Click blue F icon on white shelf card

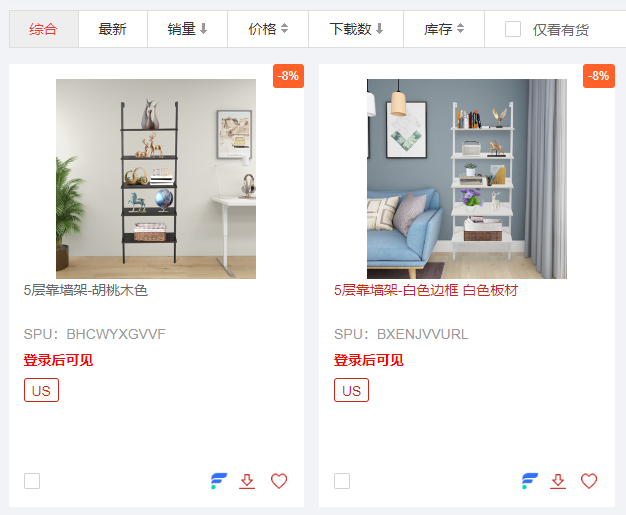pos(530,481)
